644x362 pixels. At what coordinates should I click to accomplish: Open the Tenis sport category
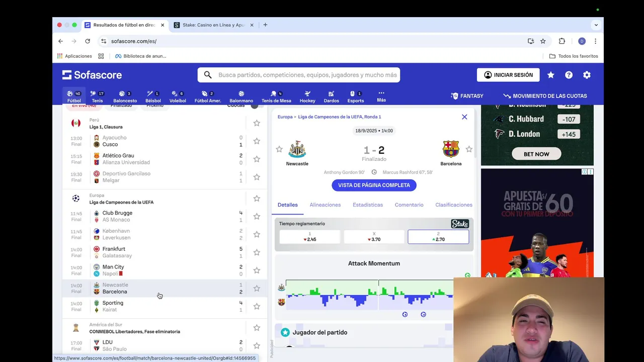pos(97,97)
